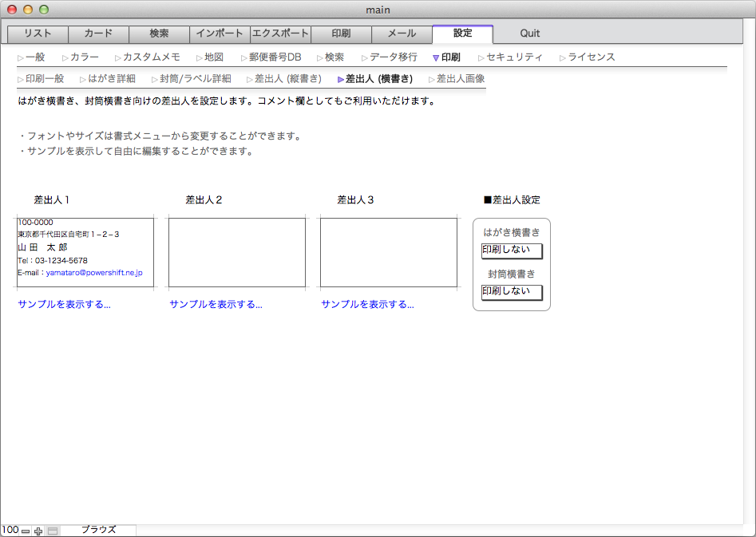
Task: Open the 封筒横書き print dropdown
Action: click(512, 293)
